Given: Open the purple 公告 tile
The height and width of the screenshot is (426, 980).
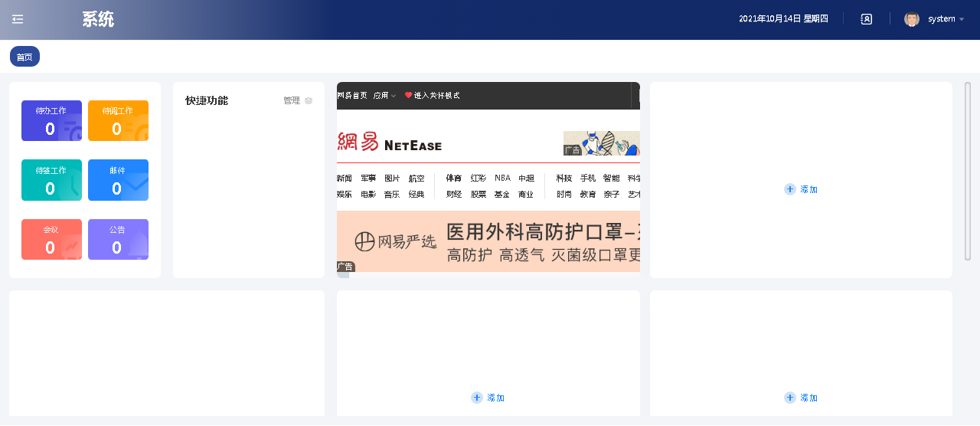Looking at the screenshot, I should click(118, 239).
